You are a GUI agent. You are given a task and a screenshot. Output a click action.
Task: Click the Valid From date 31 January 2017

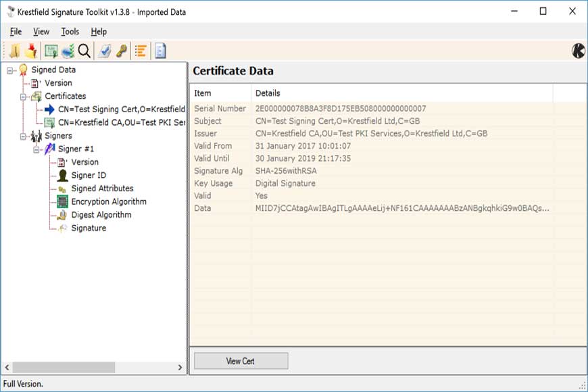(x=303, y=145)
